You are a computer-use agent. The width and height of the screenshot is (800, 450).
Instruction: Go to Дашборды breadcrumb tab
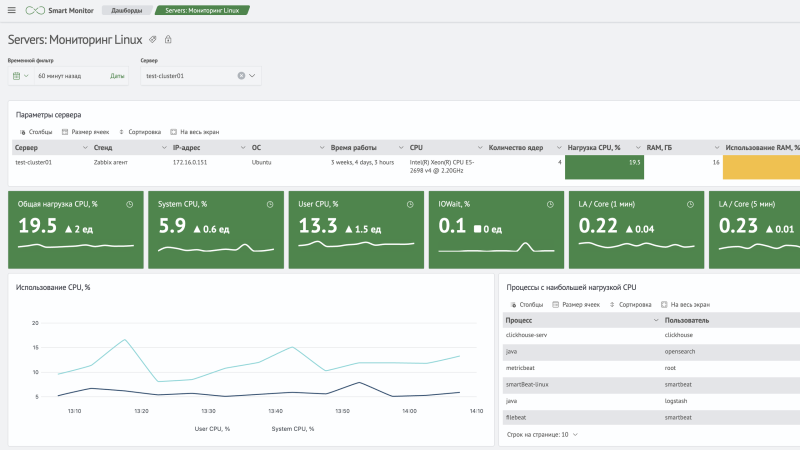tap(127, 10)
